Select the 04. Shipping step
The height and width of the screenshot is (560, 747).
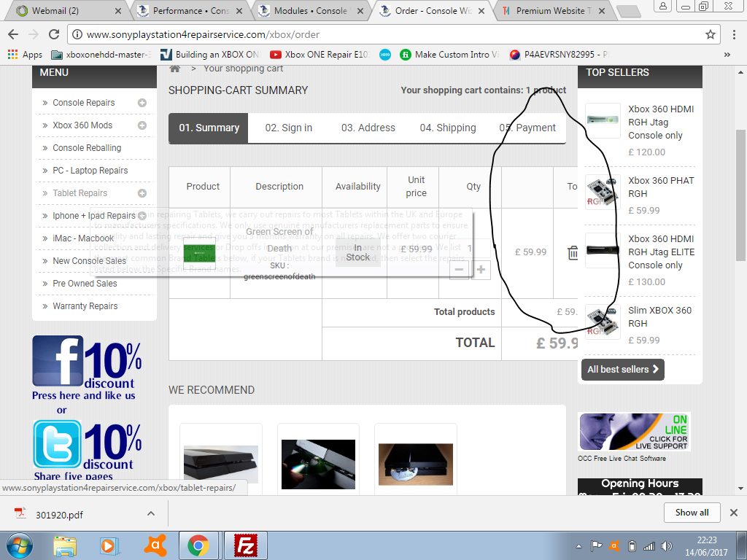(x=448, y=128)
